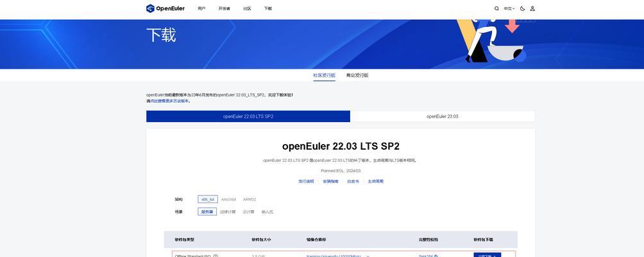Open the 发行说明 link

pyautogui.click(x=306, y=181)
